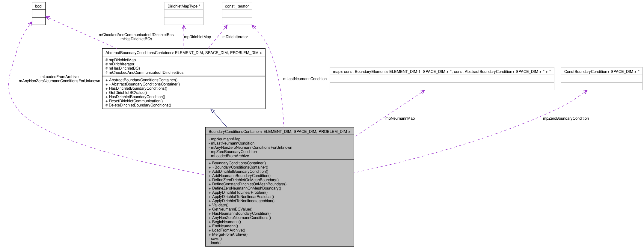This screenshot has height=248, width=644.
Task: Click the LoadFromArchive() method
Action: point(227,230)
